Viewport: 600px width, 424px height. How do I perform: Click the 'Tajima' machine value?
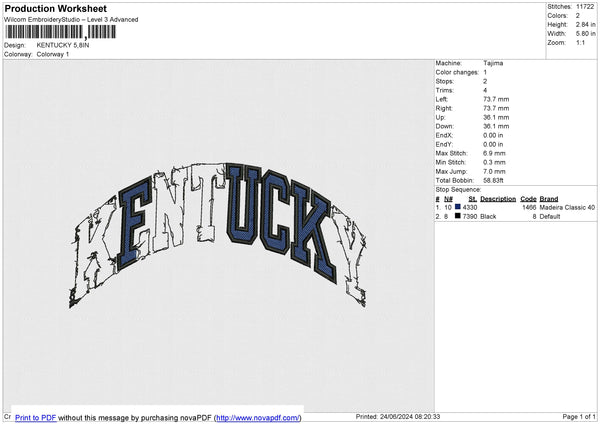[493, 63]
